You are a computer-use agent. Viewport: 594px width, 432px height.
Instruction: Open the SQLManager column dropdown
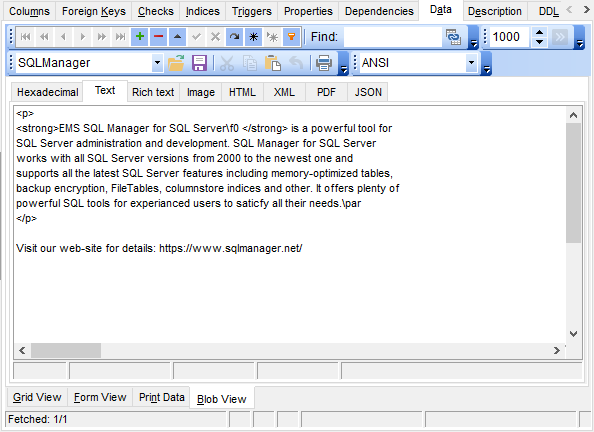pos(157,63)
